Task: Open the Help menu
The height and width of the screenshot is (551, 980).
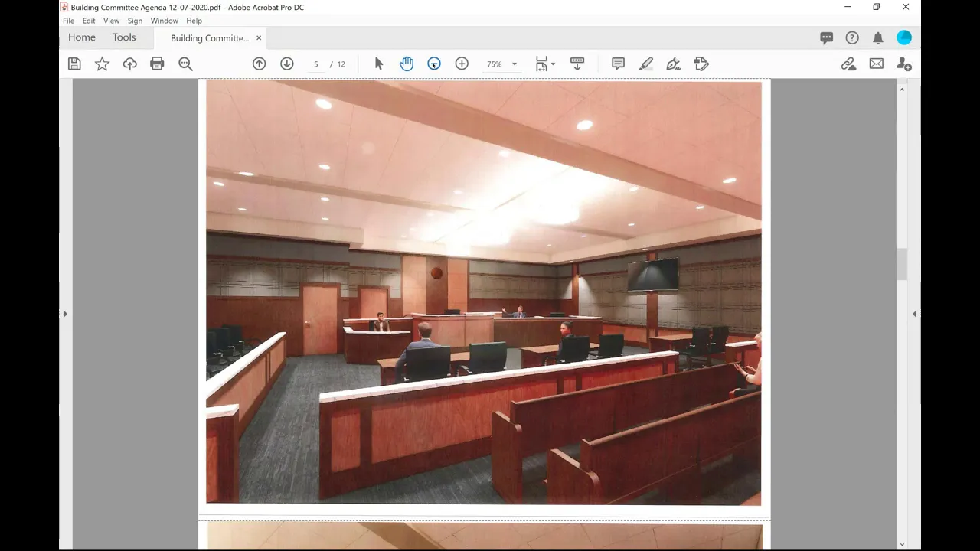Action: pos(194,21)
